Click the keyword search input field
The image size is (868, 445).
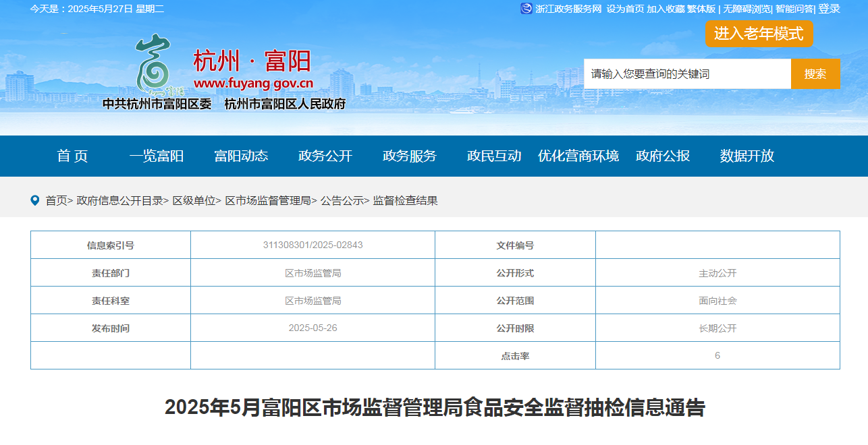[x=686, y=74]
